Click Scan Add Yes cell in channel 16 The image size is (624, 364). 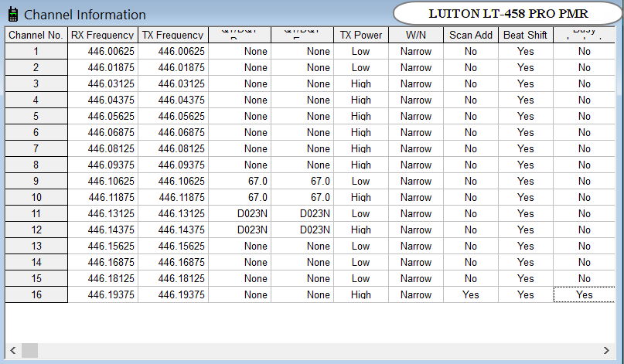(471, 294)
